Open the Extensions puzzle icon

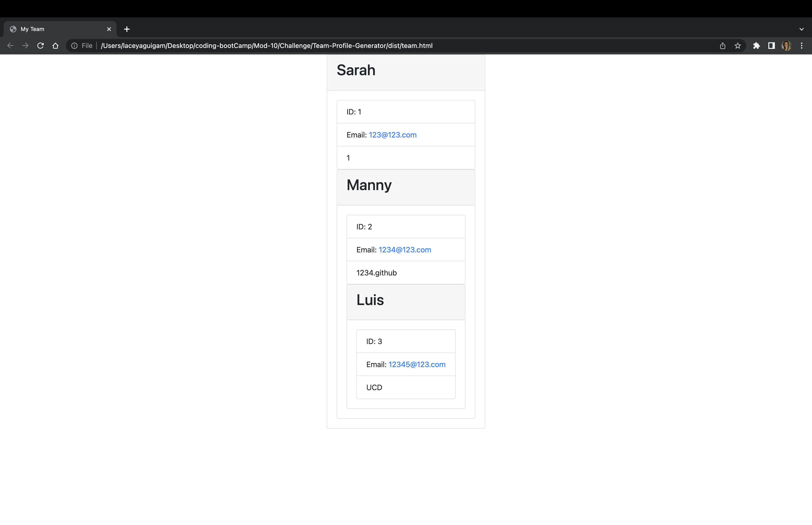757,45
